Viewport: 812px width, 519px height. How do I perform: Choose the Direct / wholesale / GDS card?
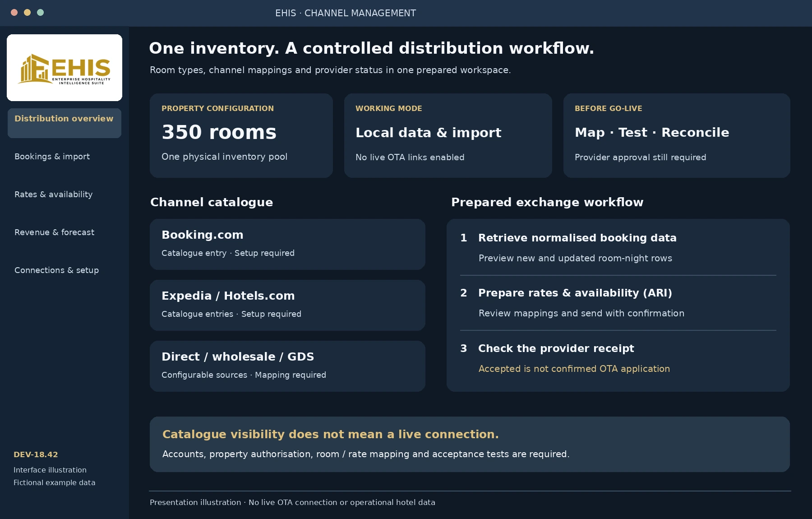click(x=287, y=366)
